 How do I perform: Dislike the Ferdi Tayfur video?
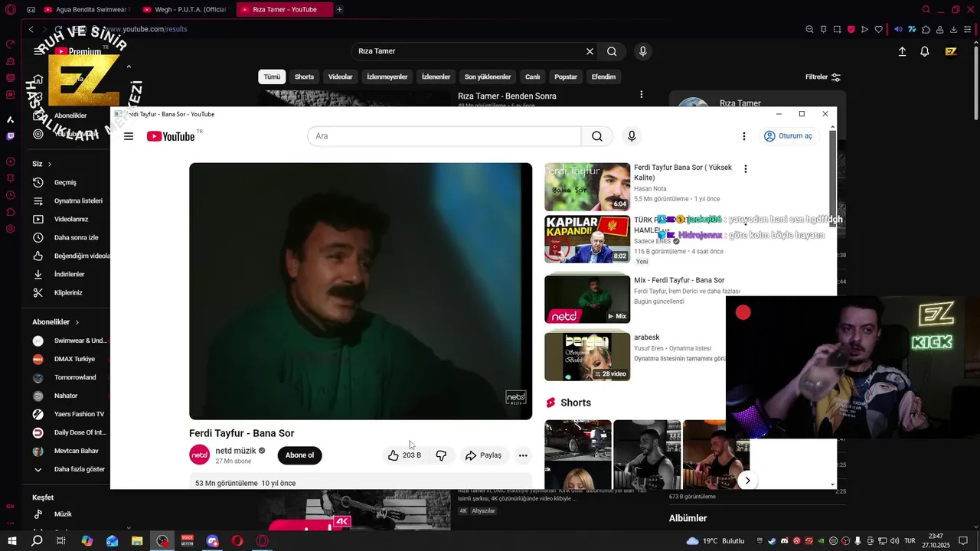tap(441, 455)
